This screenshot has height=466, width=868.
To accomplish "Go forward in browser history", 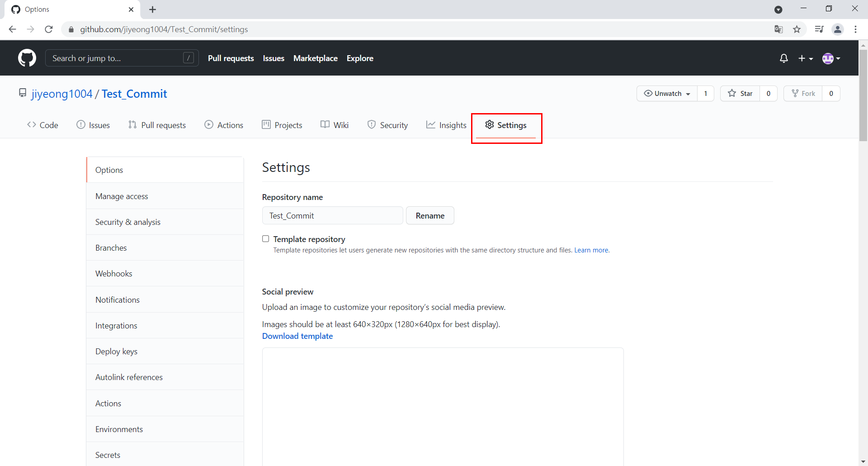I will tap(30, 29).
